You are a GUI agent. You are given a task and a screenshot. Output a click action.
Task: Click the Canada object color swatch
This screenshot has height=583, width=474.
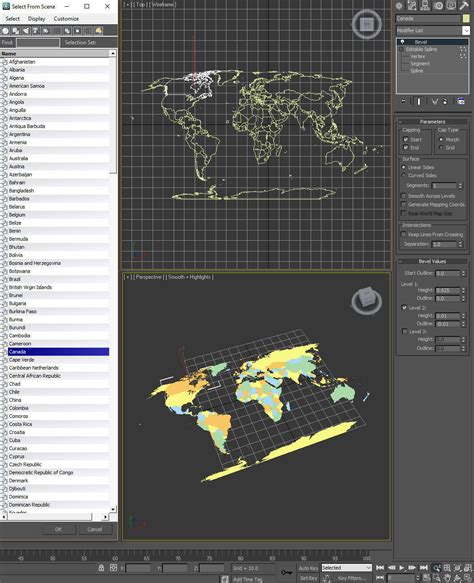(x=466, y=18)
